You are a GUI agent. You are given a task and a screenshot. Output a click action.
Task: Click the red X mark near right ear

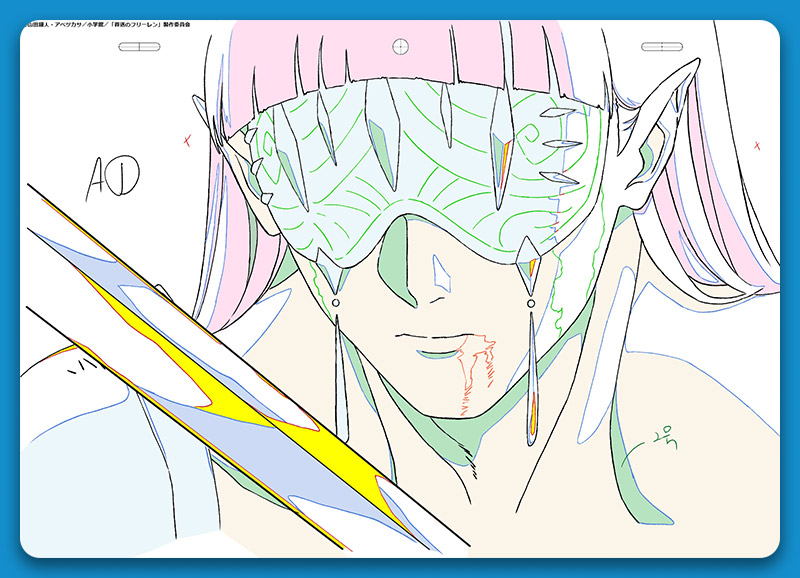click(757, 147)
